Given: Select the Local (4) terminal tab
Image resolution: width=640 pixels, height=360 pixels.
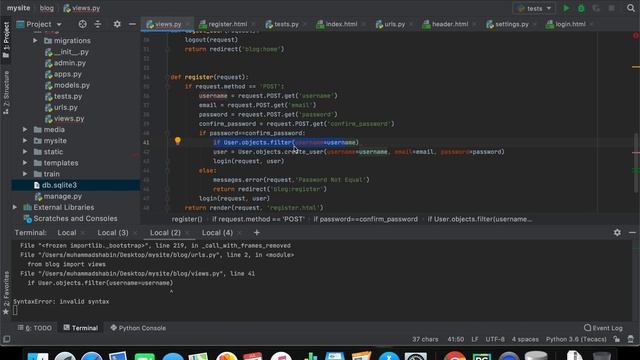Looking at the screenshot, I should click(217, 233).
